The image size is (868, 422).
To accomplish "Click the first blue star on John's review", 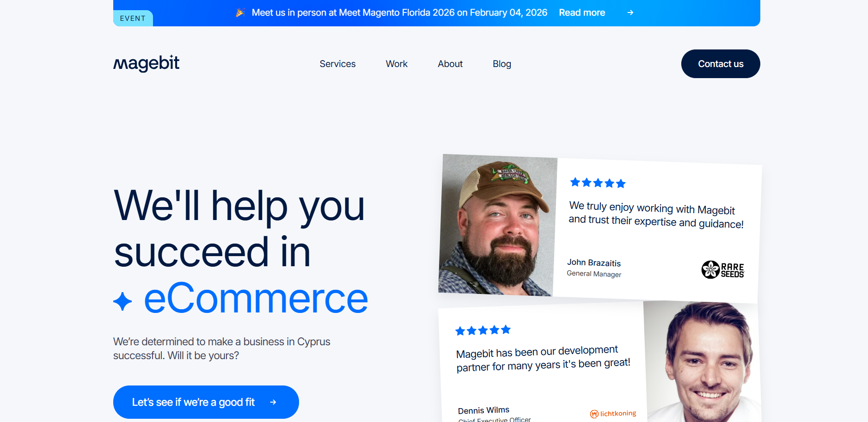I will [575, 183].
